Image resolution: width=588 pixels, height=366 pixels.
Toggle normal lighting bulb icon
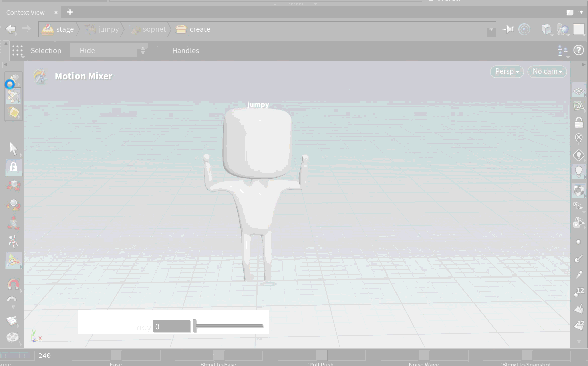tap(579, 171)
